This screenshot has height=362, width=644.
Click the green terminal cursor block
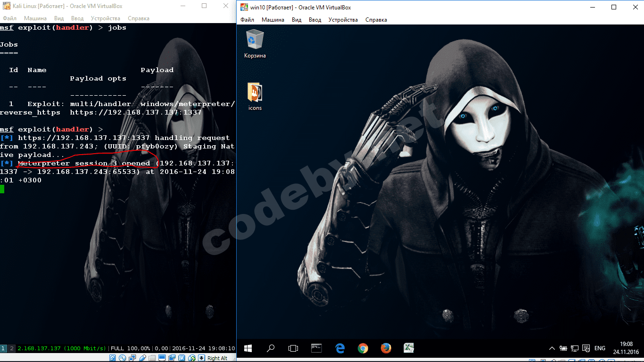[2, 189]
